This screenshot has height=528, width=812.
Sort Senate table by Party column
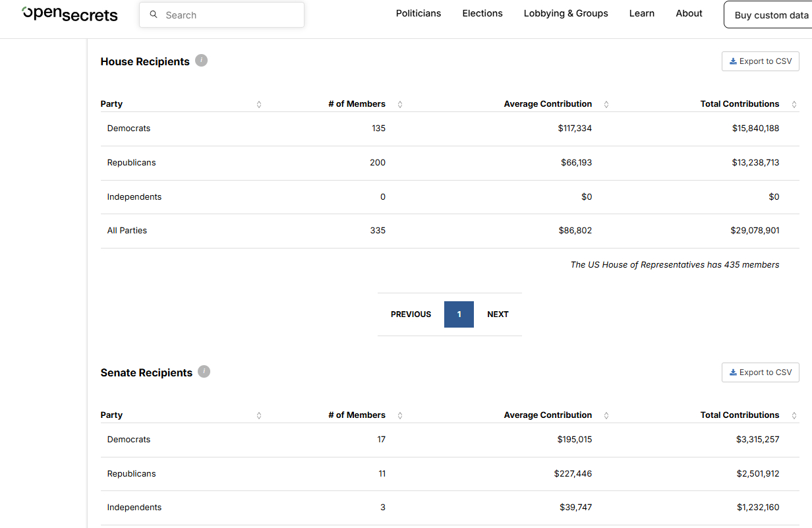(259, 415)
